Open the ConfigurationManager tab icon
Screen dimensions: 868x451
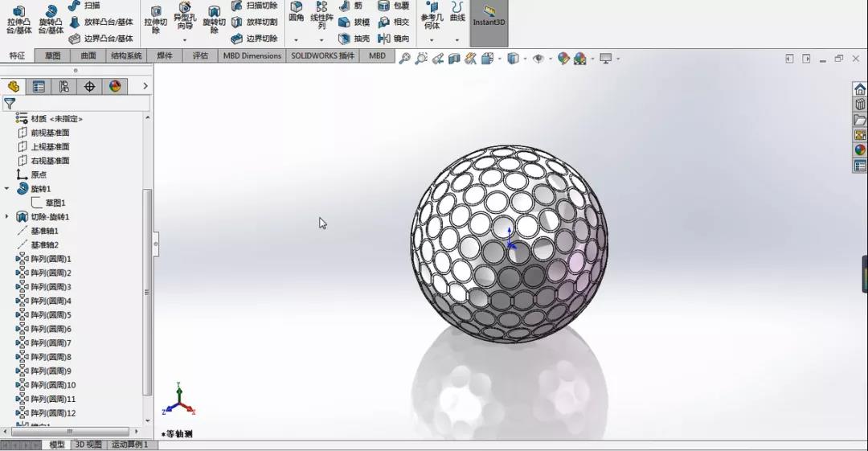click(x=64, y=87)
